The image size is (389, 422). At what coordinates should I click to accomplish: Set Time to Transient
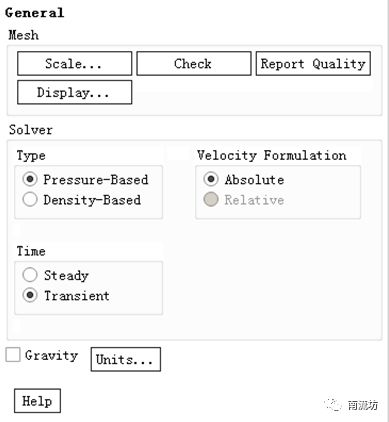point(30,295)
